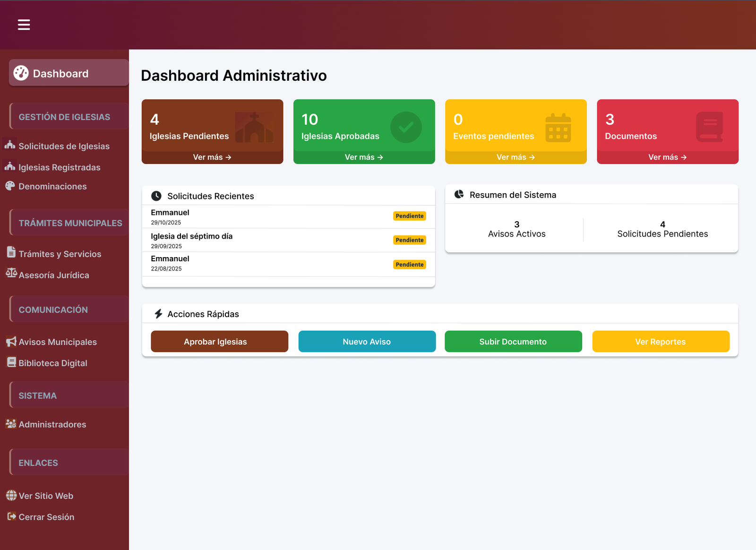The image size is (756, 550).
Task: Click the document icon for Trámites y Servicios
Action: coord(11,252)
